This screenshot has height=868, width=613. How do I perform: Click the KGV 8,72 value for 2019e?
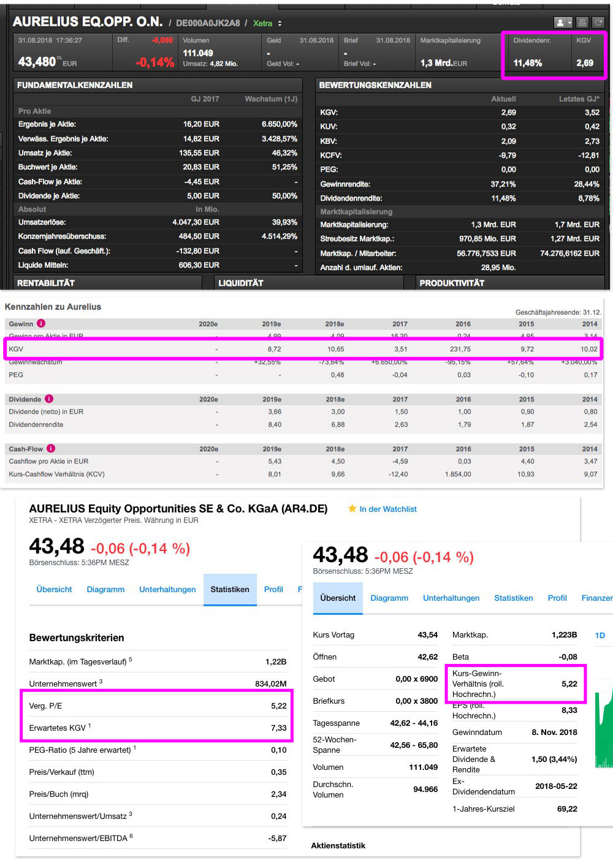(x=274, y=349)
